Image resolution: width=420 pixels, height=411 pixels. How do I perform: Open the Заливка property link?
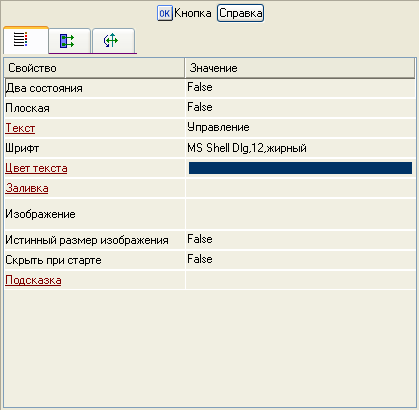click(x=27, y=188)
